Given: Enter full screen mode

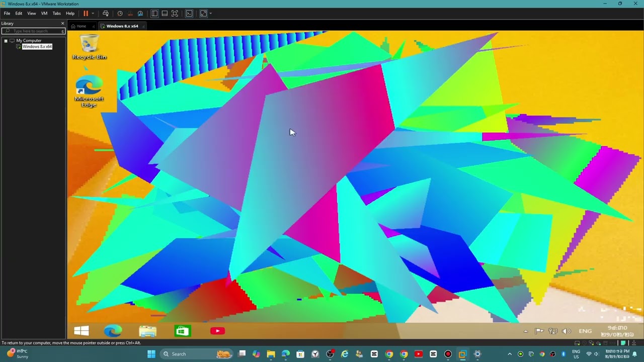Looking at the screenshot, I should point(175,14).
